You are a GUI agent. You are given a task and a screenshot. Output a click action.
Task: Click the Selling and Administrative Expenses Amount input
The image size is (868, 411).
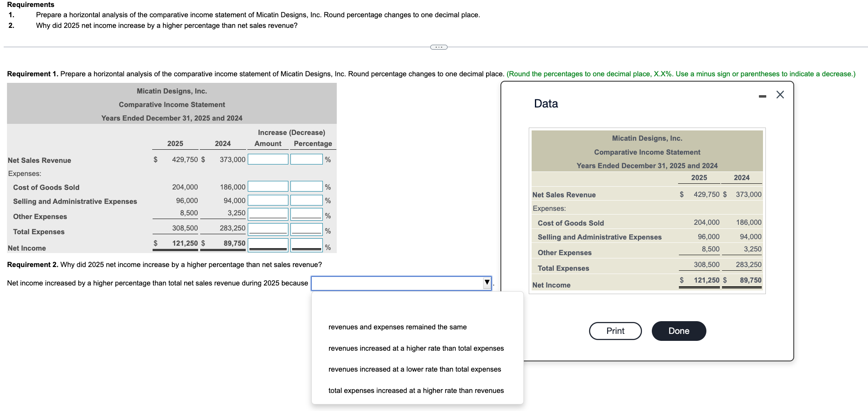(267, 200)
